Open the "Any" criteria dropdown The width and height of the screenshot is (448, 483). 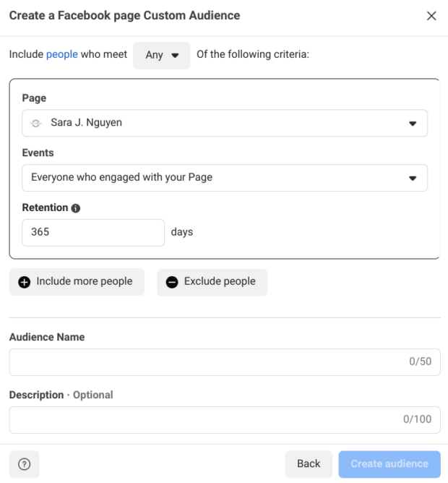[161, 56]
